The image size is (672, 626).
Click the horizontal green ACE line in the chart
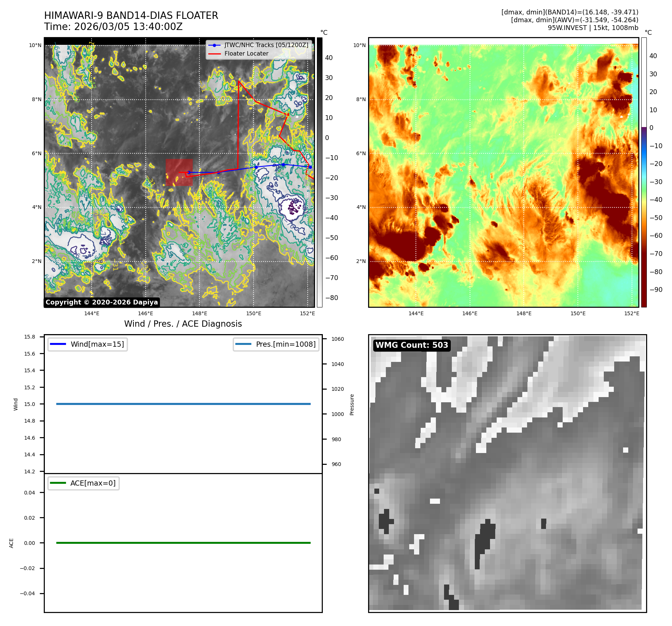(x=183, y=543)
